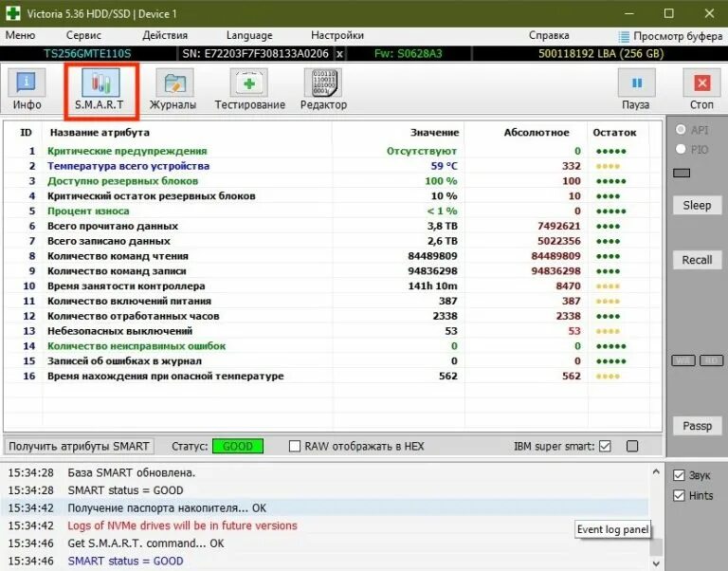Select the PIO radio button
The image size is (728, 571).
coord(681,149)
